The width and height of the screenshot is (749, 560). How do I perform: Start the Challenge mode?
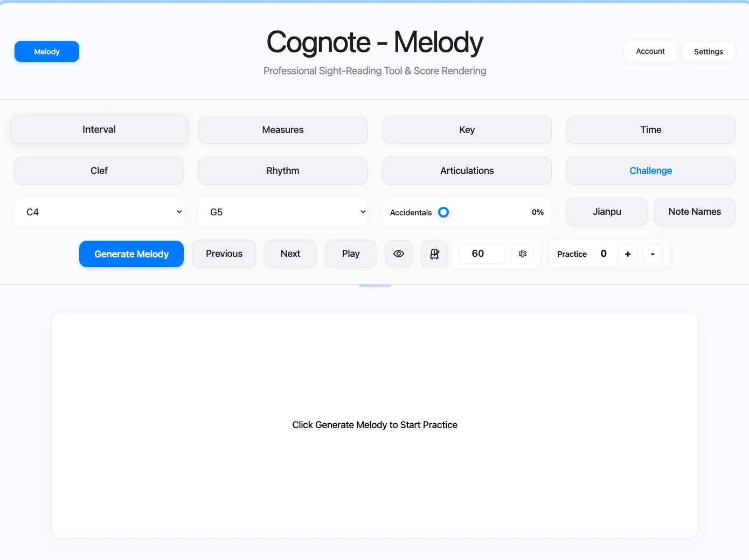[651, 171]
